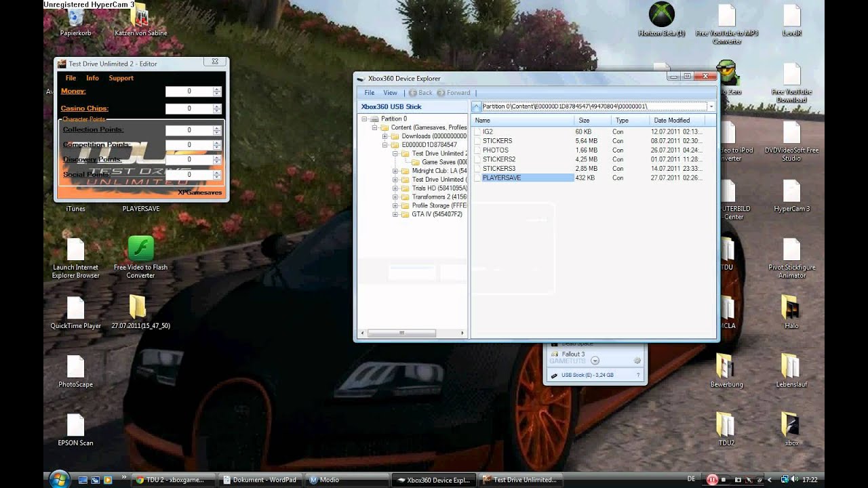Open File menu in TDU2 Editor
Viewport: 868px width, 488px height.
pyautogui.click(x=71, y=78)
